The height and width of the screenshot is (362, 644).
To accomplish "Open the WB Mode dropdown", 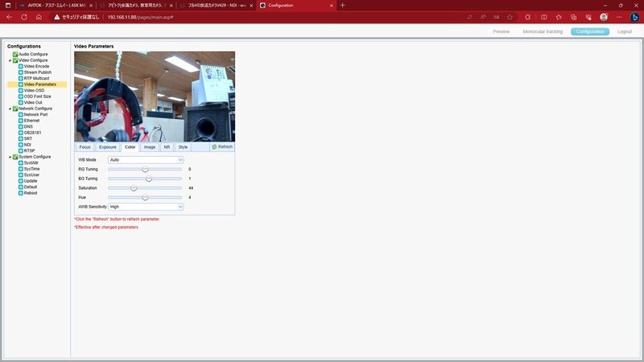I will [146, 159].
